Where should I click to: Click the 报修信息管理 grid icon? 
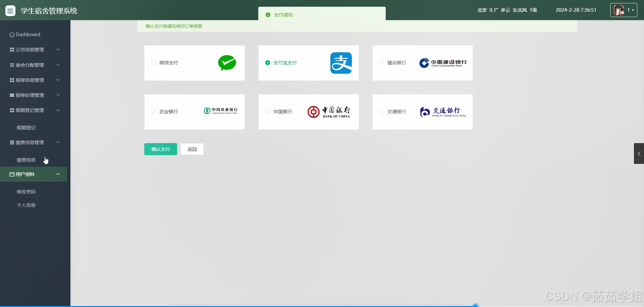coord(12,80)
